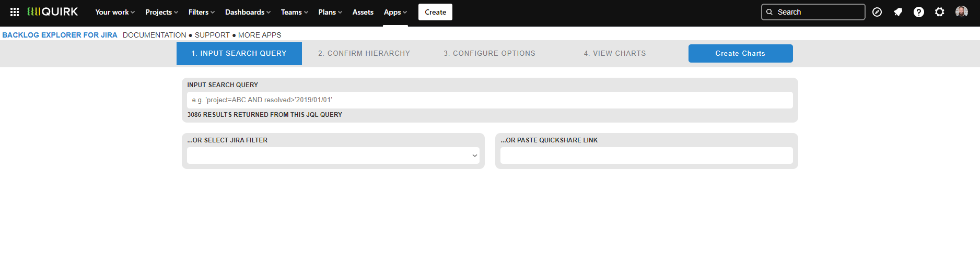Click the Create button in top bar
Viewport: 980px width, 278px height.
tap(435, 12)
